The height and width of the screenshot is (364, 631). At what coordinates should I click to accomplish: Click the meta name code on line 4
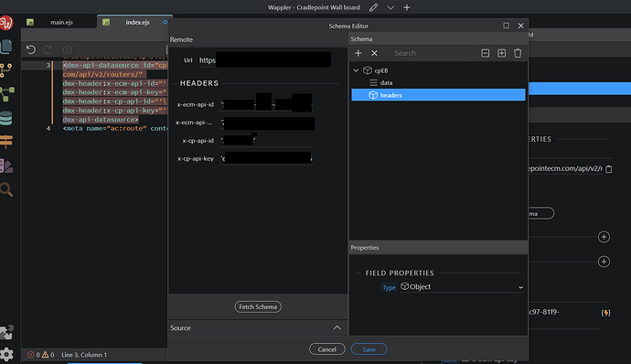tap(115, 128)
